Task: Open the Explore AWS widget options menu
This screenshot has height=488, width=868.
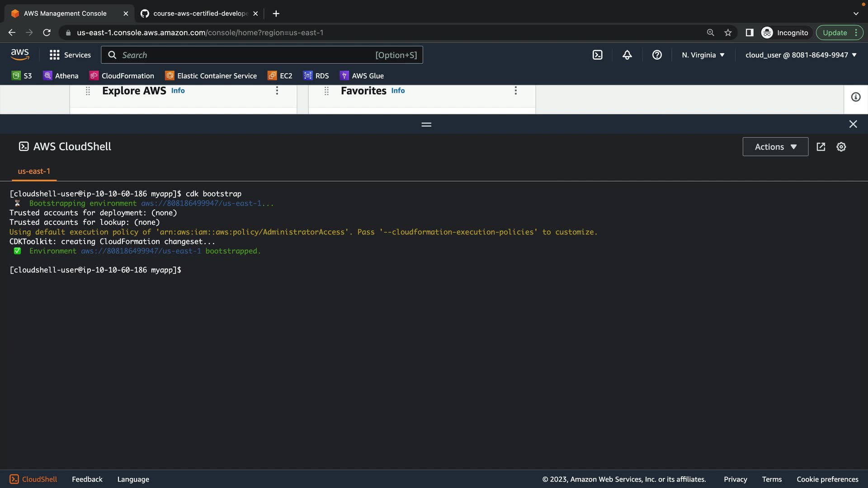Action: [277, 91]
